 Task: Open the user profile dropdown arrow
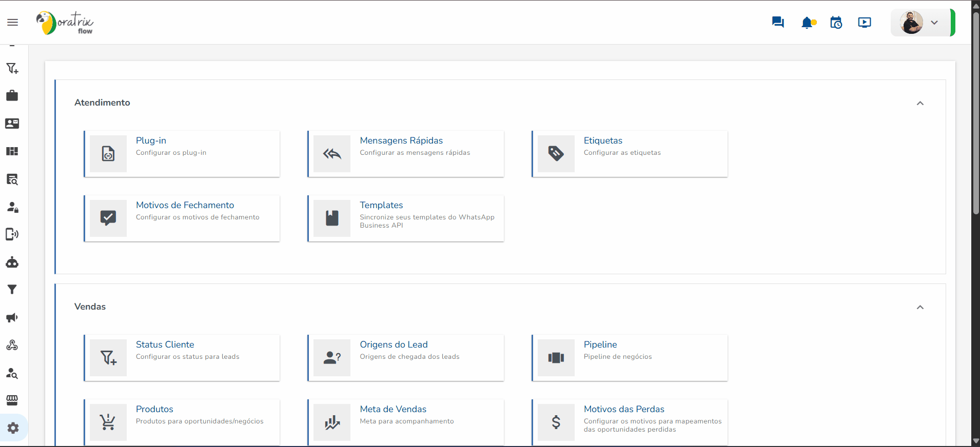click(x=934, y=23)
